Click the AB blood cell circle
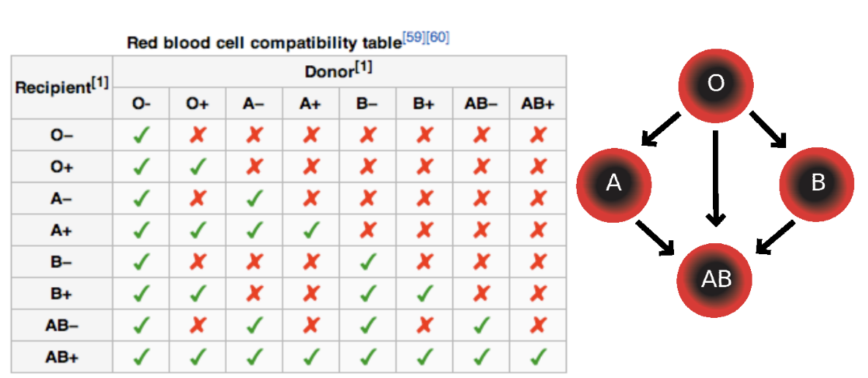Screen dimensions: 868x378 tap(715, 280)
